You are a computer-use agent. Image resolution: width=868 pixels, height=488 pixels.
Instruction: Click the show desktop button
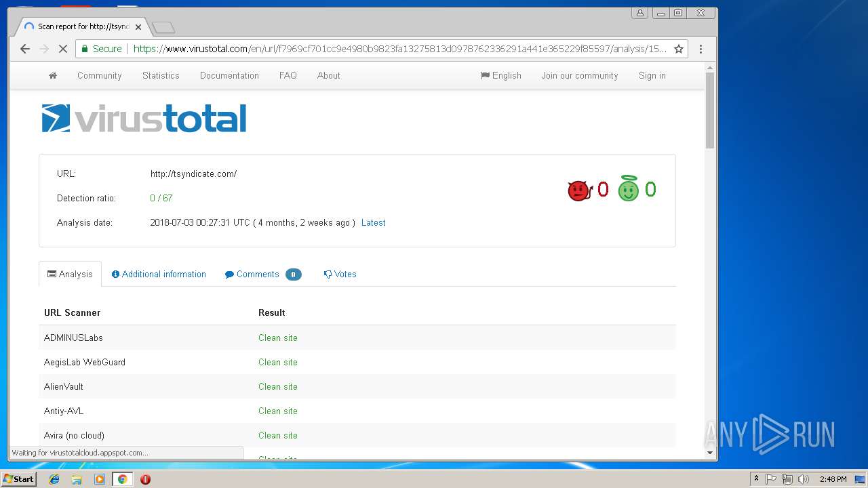860,479
